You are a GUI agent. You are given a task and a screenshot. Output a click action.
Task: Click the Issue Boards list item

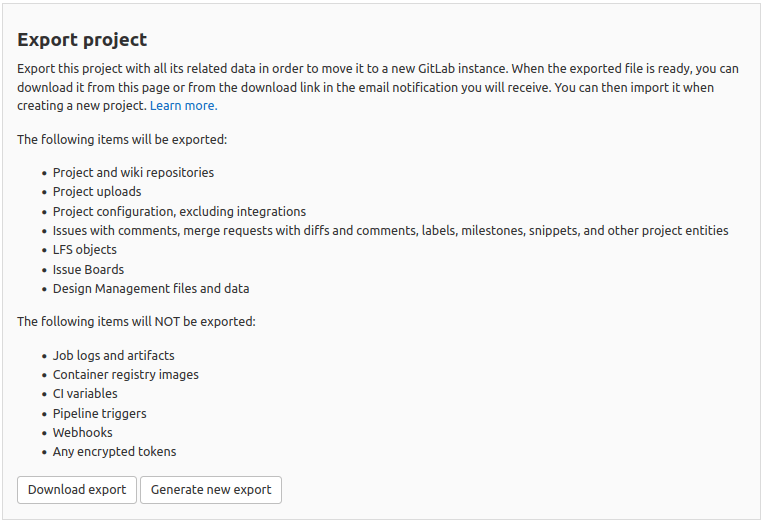[88, 269]
